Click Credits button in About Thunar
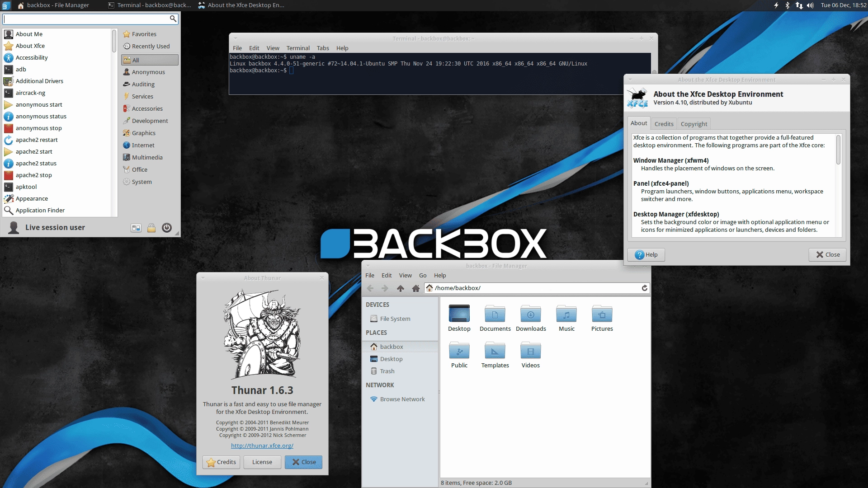The height and width of the screenshot is (488, 868). [x=221, y=462]
